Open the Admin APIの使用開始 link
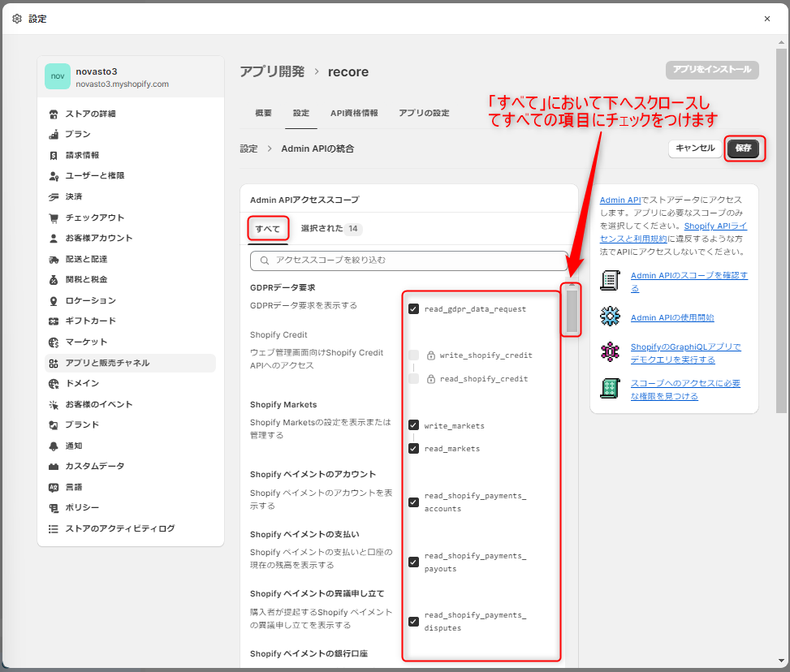 tap(672, 318)
